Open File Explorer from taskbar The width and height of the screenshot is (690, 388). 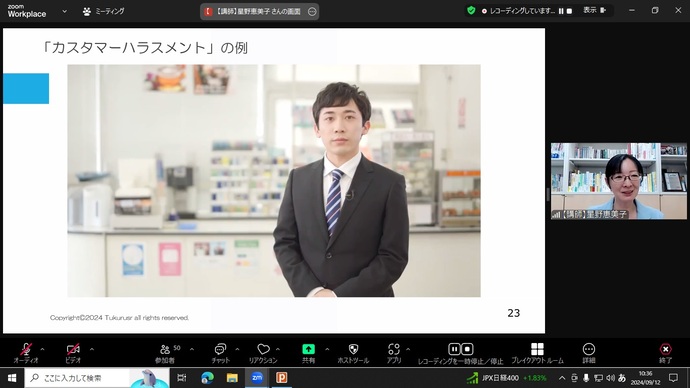pos(232,378)
